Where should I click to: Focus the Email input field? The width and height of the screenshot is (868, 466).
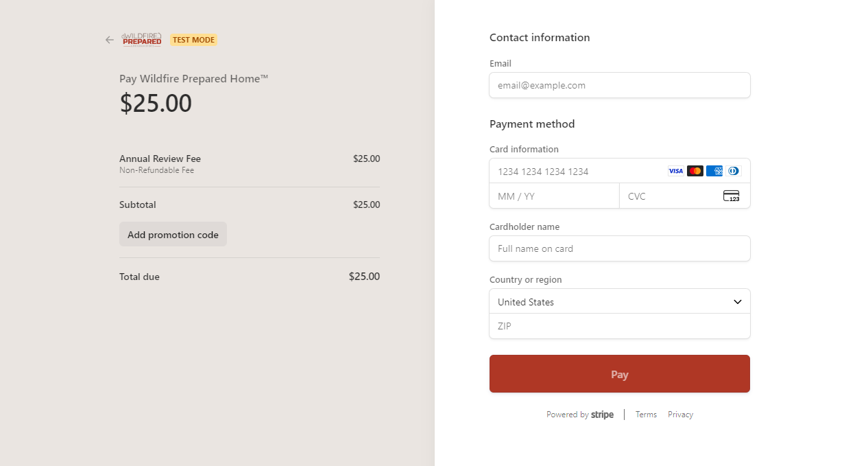coord(619,86)
